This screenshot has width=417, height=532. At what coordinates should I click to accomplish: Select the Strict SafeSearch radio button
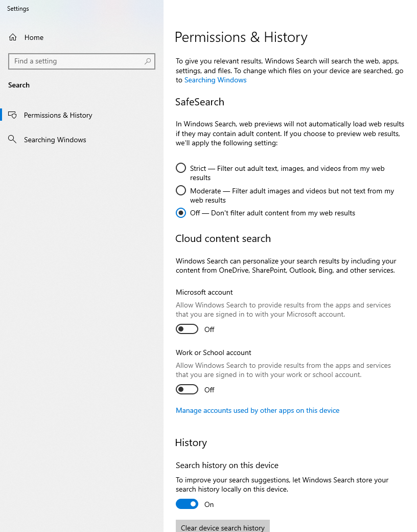pos(181,168)
